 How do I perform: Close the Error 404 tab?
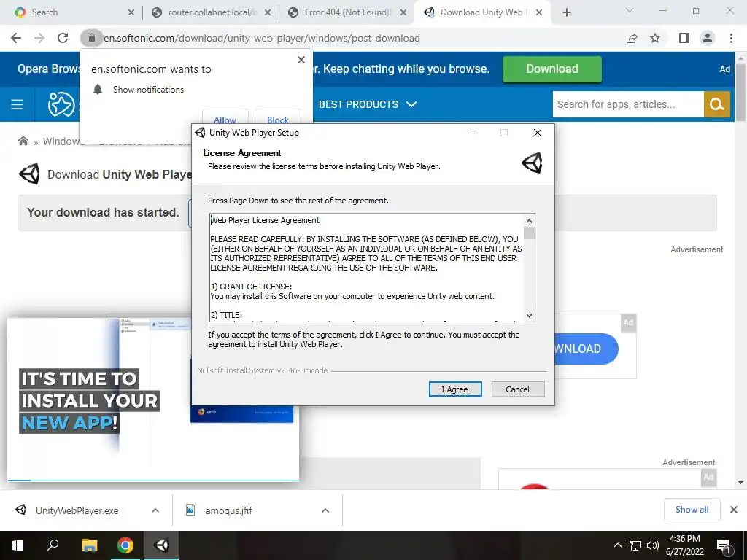[403, 12]
